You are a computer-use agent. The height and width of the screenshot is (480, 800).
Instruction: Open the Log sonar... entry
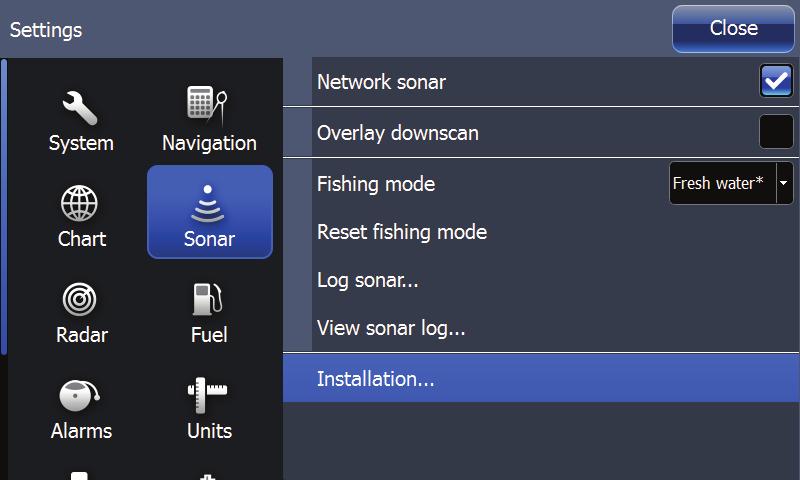click(x=368, y=280)
